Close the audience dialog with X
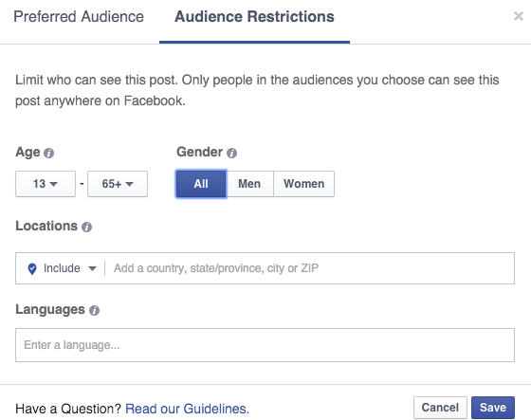This screenshot has height=420, width=531. (x=519, y=16)
